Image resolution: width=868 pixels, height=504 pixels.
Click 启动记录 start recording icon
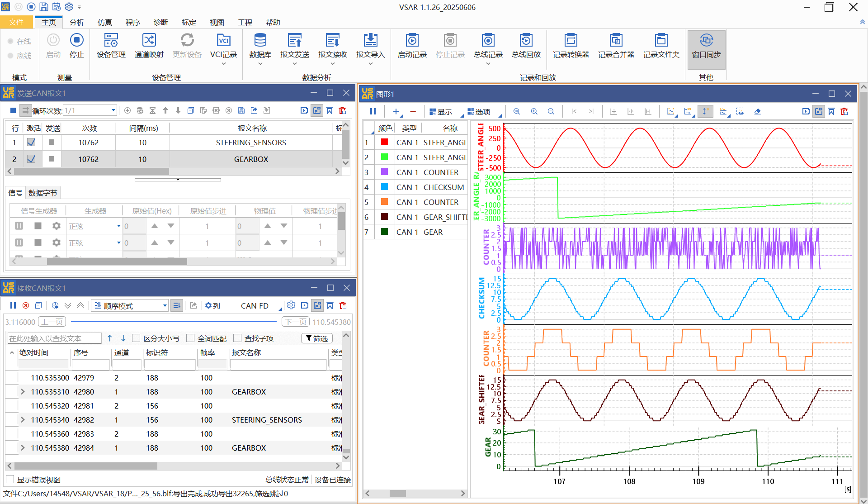412,45
